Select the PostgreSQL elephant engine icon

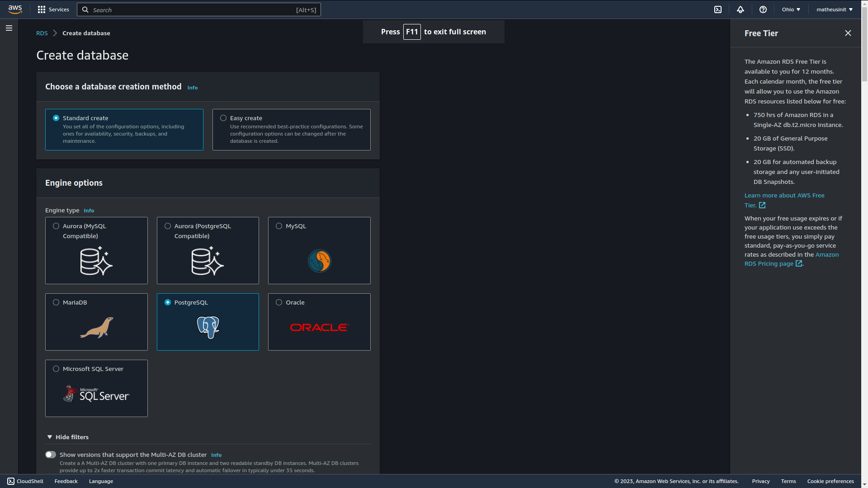208,327
